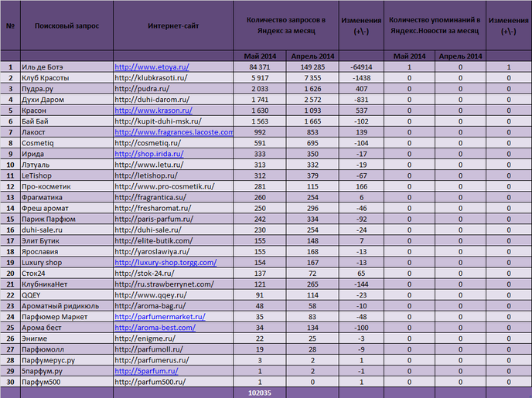Select the 'Духи Даром' cell
Viewport: 532px width, 398px height.
click(x=66, y=100)
